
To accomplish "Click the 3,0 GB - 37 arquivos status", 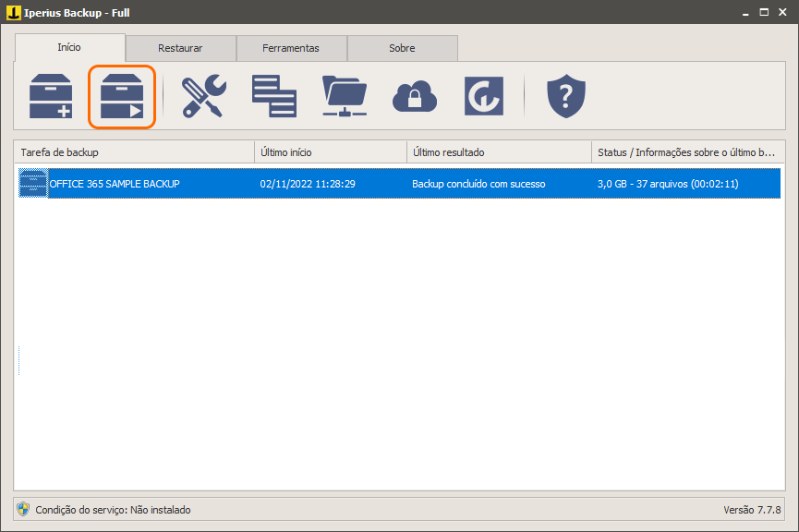I will click(x=668, y=184).
